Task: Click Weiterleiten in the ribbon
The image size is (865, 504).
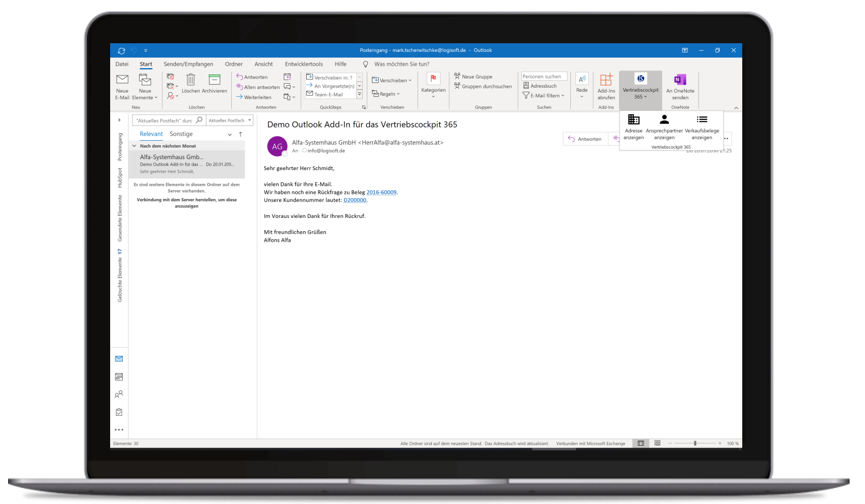Action: tap(254, 97)
